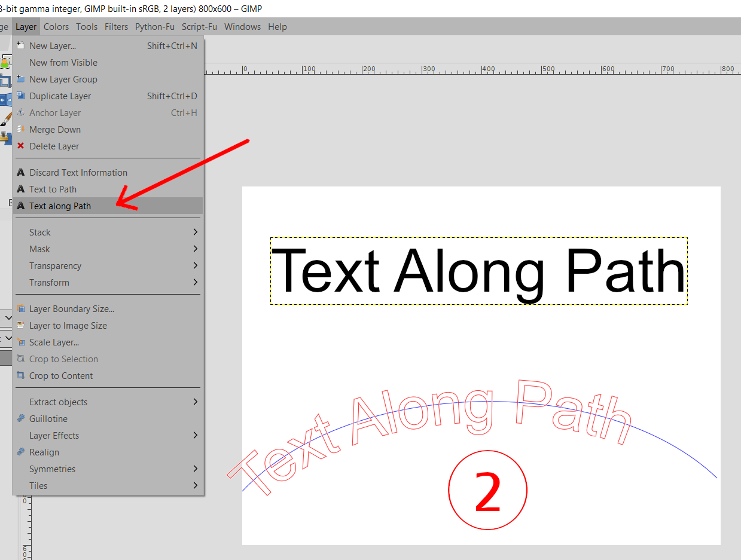Click the New Layer Group folder icon
This screenshot has width=741, height=560.
click(21, 79)
